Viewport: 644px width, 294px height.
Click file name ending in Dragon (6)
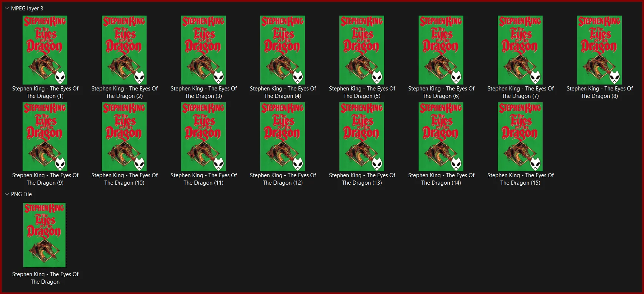[441, 92]
